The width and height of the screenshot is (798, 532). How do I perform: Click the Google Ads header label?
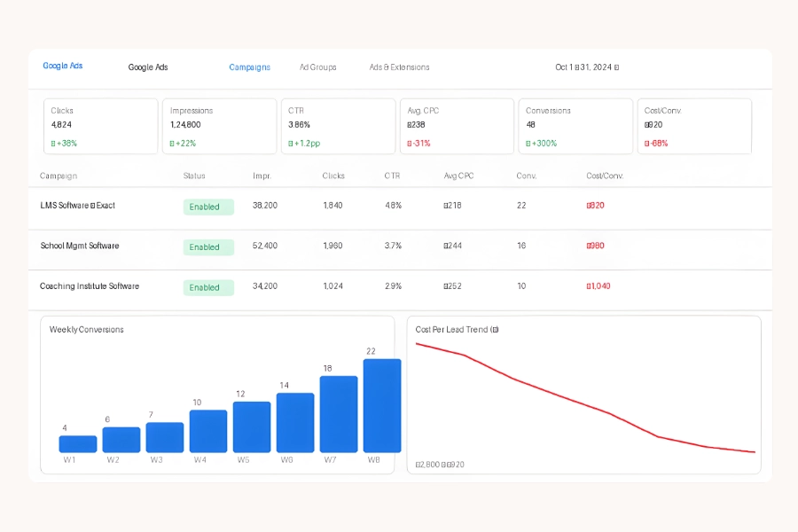tap(148, 67)
